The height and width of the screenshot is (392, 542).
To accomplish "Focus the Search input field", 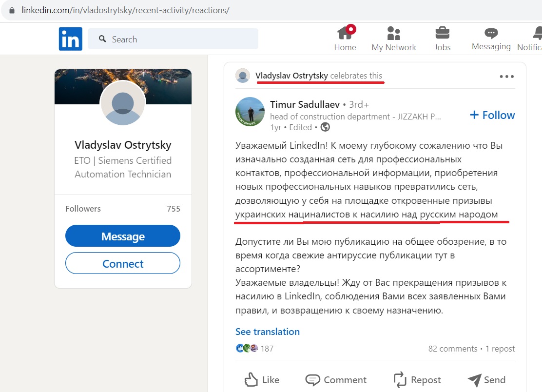I will pyautogui.click(x=173, y=39).
